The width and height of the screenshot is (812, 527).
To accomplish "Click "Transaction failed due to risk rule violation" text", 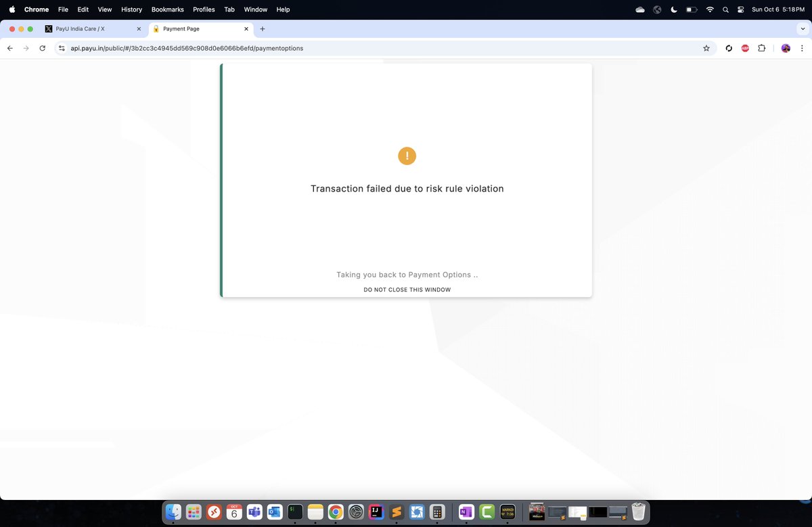I will 407,189.
